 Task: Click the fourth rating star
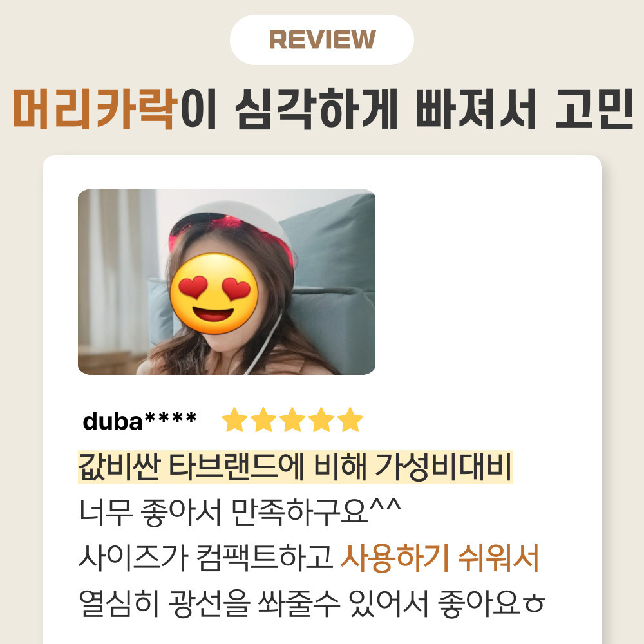point(321,420)
